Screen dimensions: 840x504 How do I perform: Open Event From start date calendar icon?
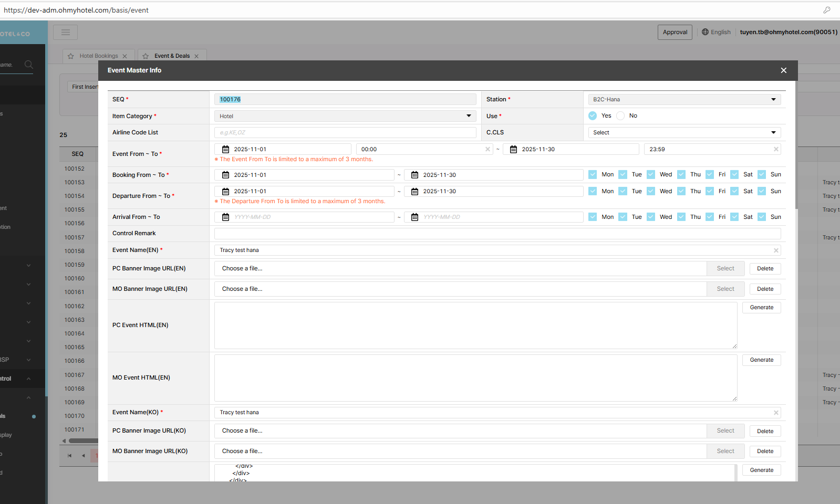point(225,150)
